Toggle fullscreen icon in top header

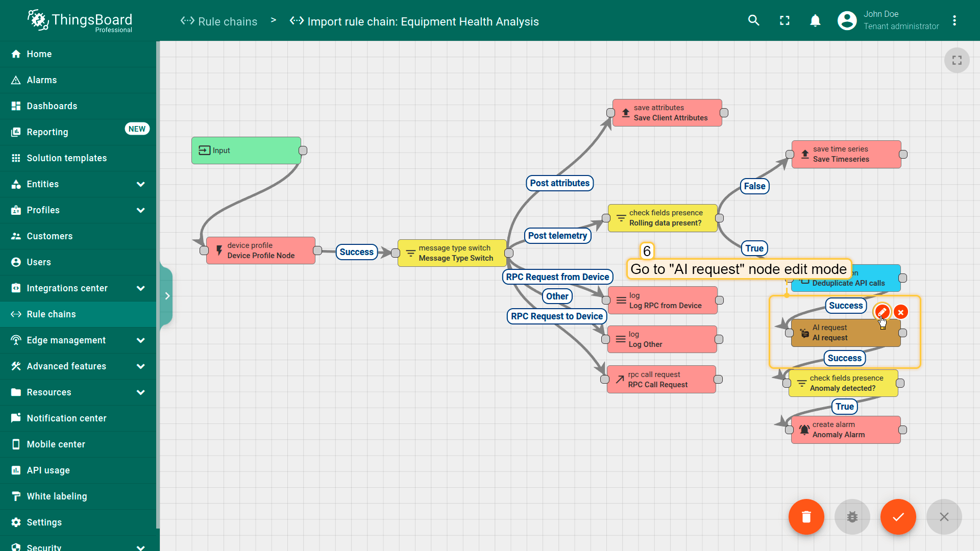[x=785, y=20]
